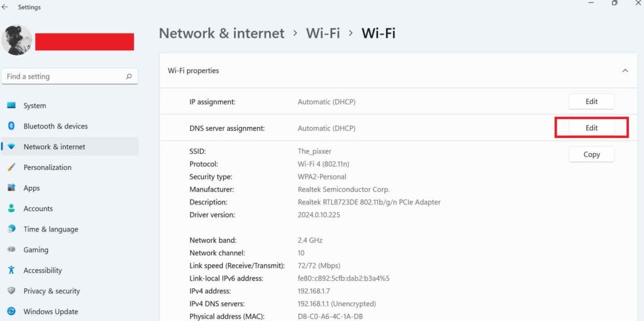This screenshot has width=644, height=321.
Task: Click the link-local IPv6 address value
Action: pyautogui.click(x=343, y=278)
